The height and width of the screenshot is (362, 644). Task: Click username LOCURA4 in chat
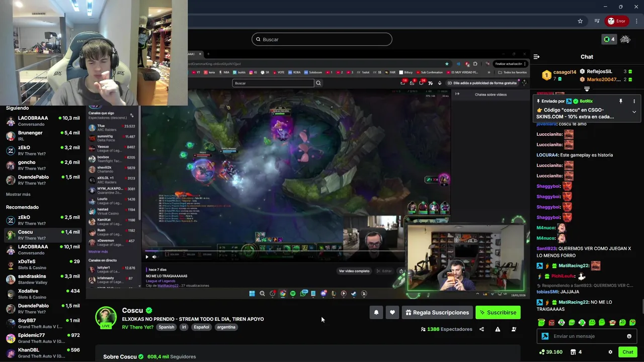tap(547, 155)
